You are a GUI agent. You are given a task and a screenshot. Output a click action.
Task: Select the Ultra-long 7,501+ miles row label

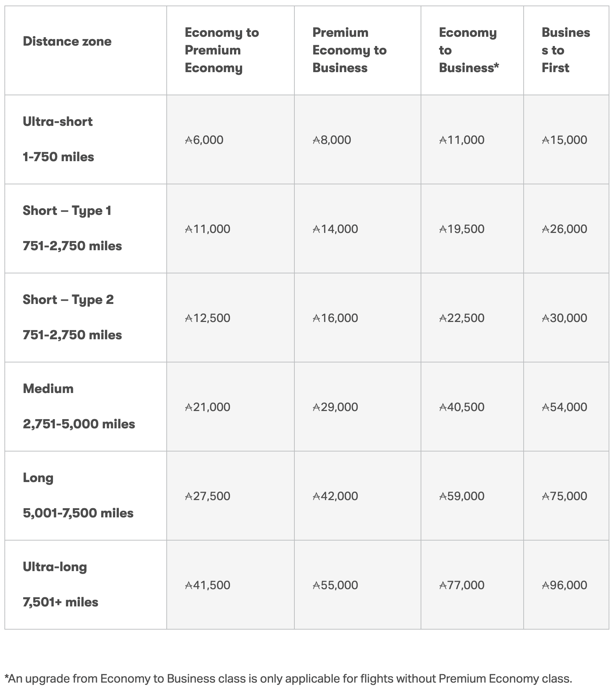[60, 584]
